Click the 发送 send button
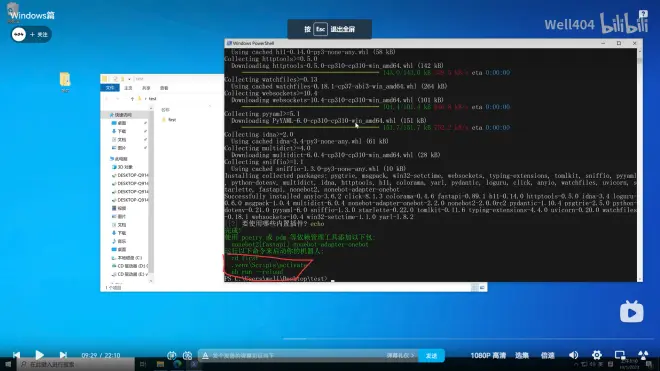 431,355
